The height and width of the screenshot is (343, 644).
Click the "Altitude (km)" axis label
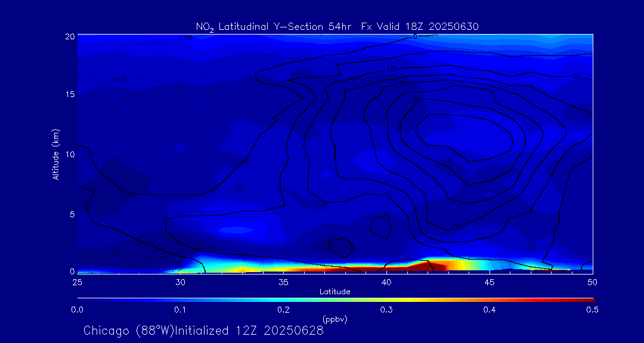tap(55, 154)
